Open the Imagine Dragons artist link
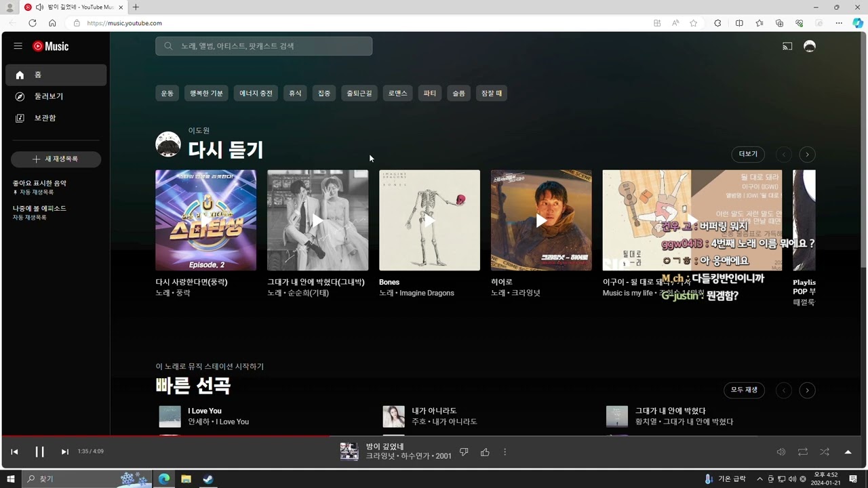Screen dimensions: 868x488 pos(427,293)
